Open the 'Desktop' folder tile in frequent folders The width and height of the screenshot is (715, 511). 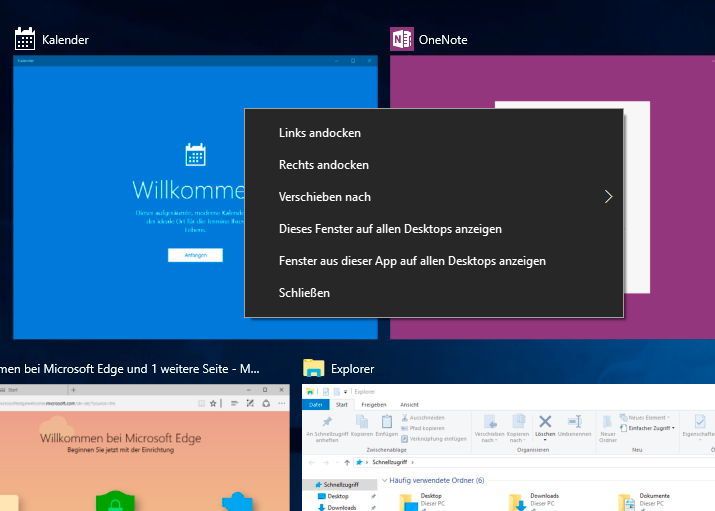(x=422, y=501)
